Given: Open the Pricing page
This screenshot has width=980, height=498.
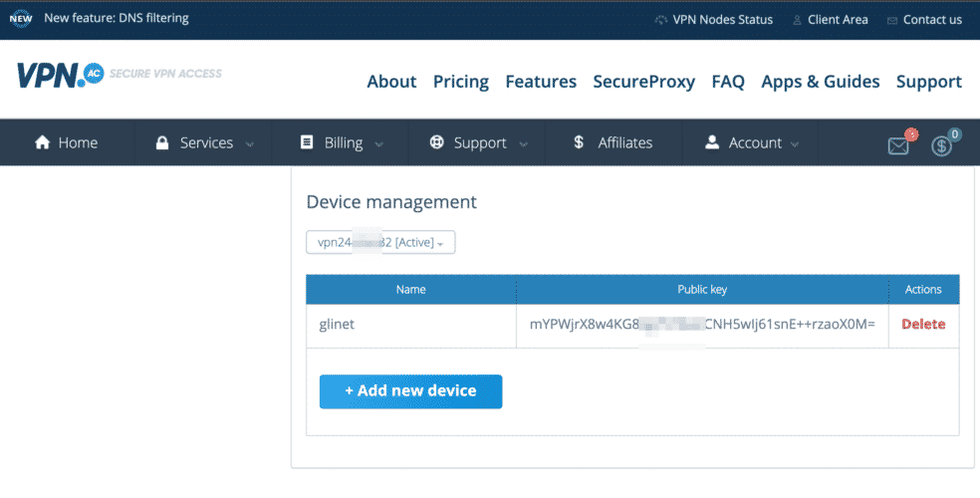Looking at the screenshot, I should pyautogui.click(x=461, y=82).
